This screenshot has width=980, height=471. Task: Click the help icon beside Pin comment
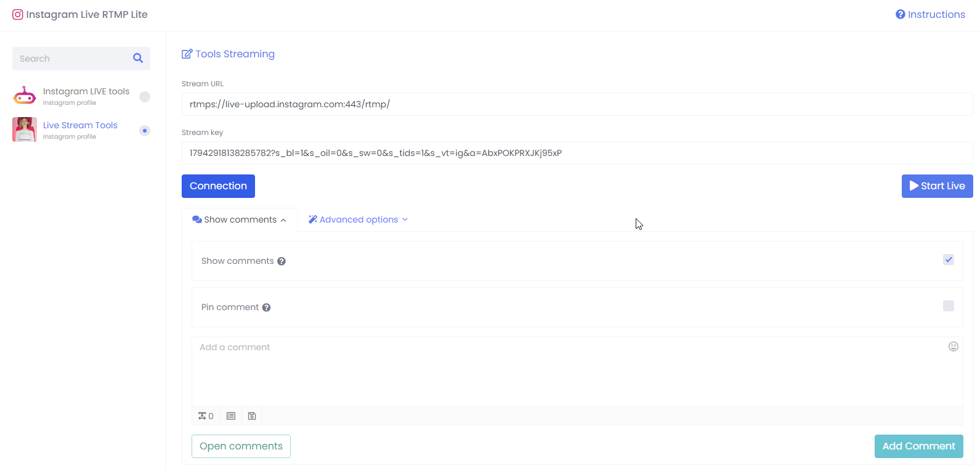click(267, 308)
